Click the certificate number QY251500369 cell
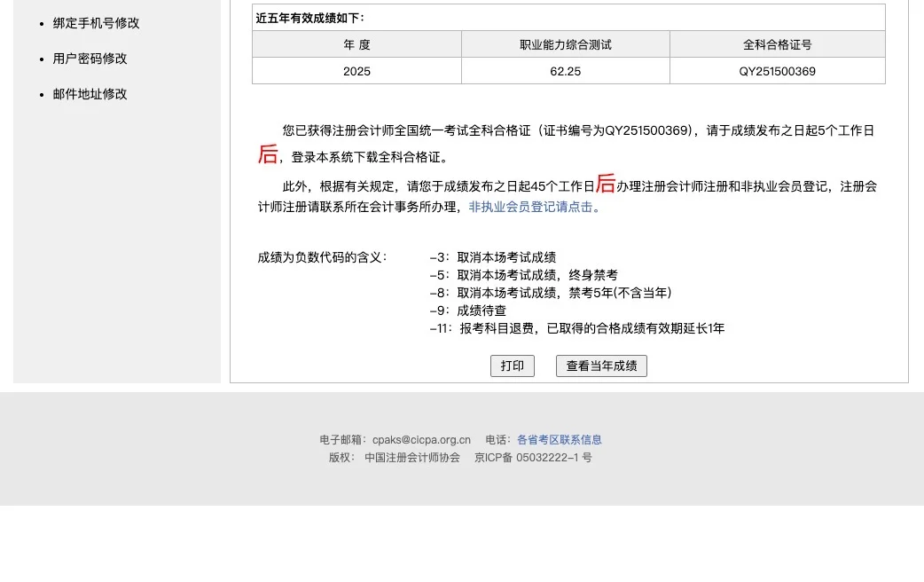The image size is (924, 582). [777, 71]
